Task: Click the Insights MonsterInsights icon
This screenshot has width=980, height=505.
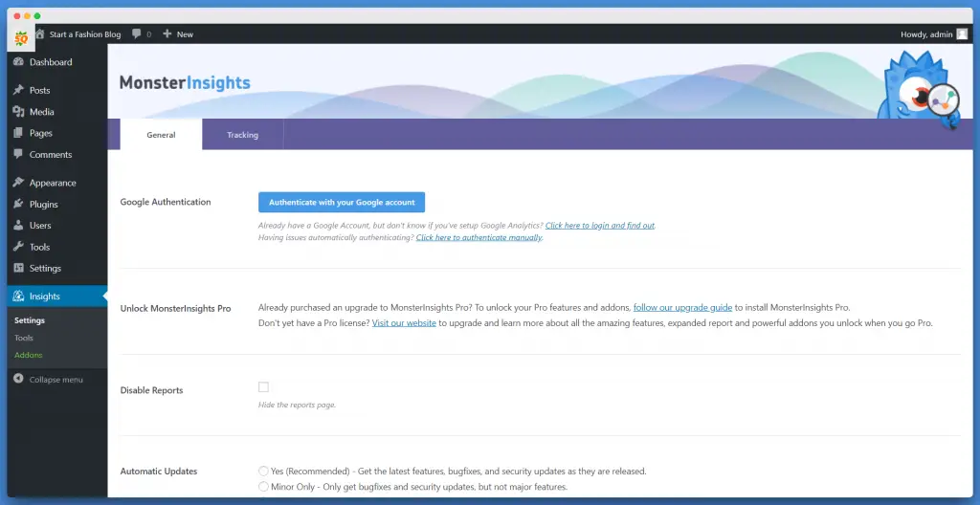Action: point(18,296)
